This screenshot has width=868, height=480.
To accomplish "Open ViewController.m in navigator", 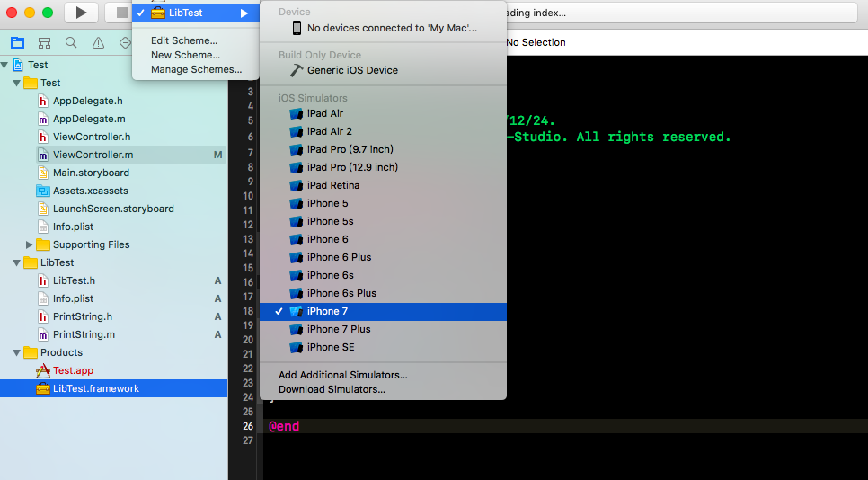I will click(93, 155).
